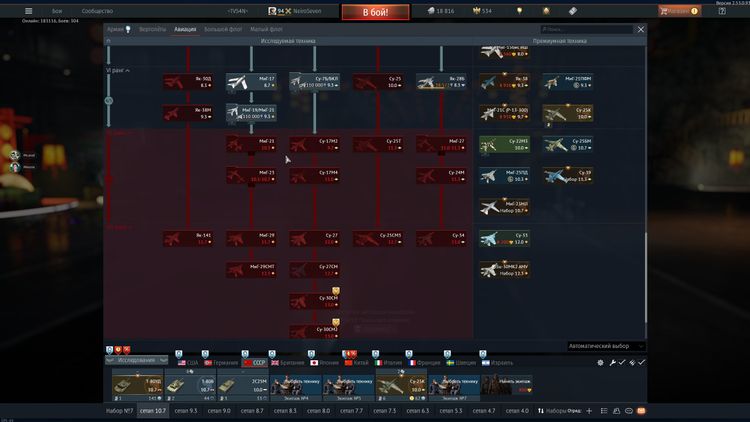Open Автоматический выбор dropdown

[606, 346]
